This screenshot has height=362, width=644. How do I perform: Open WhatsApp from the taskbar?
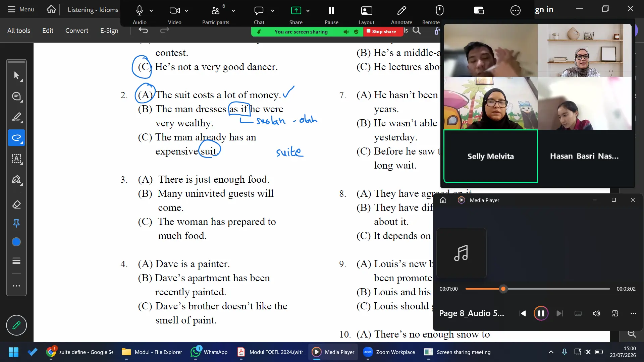[x=209, y=352]
